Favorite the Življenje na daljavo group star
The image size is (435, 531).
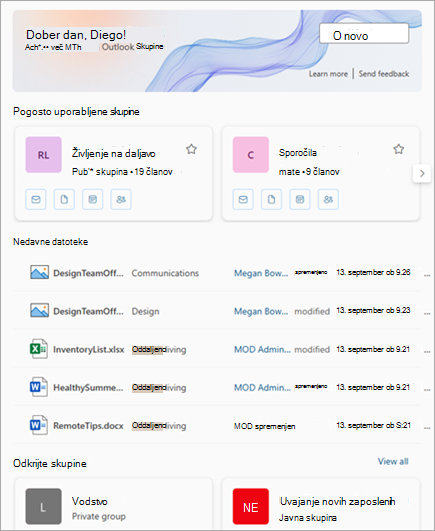(192, 149)
